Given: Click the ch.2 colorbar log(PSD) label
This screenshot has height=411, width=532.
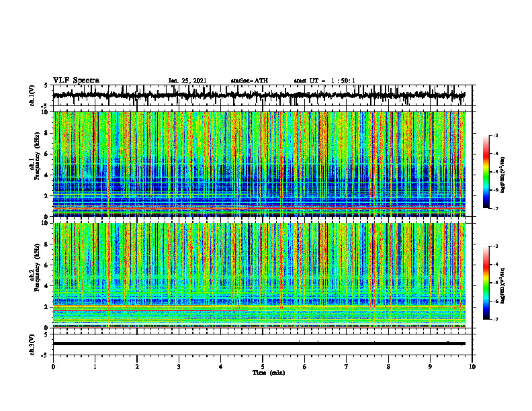Looking at the screenshot, I should coord(503,285).
